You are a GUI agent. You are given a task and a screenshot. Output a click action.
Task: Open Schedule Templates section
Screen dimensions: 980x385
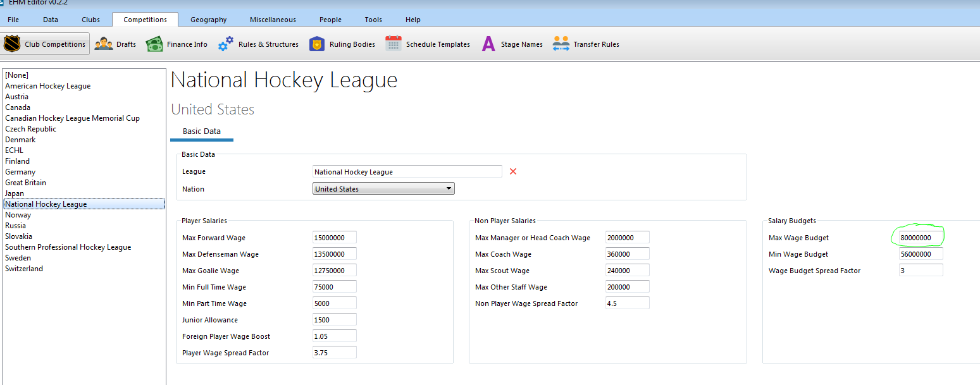point(428,44)
